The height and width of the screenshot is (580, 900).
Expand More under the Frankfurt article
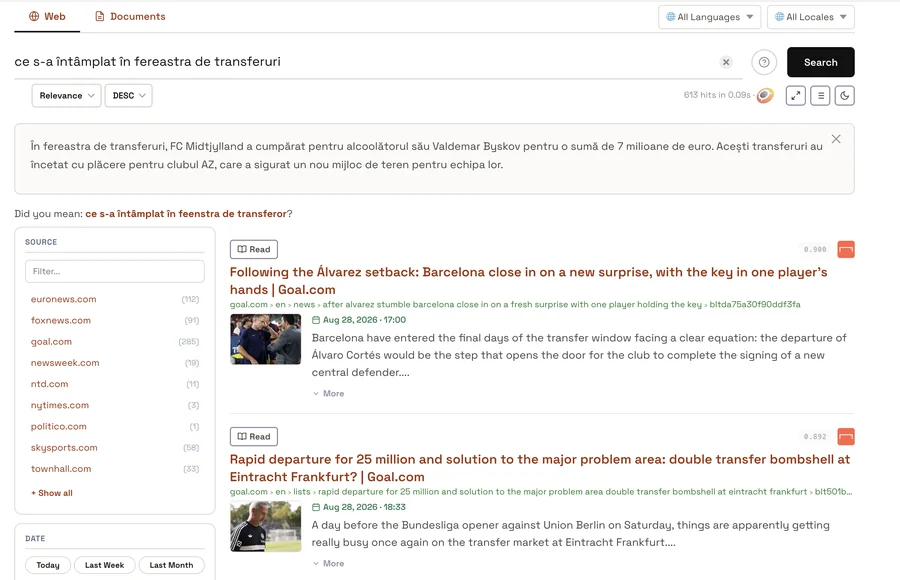328,563
